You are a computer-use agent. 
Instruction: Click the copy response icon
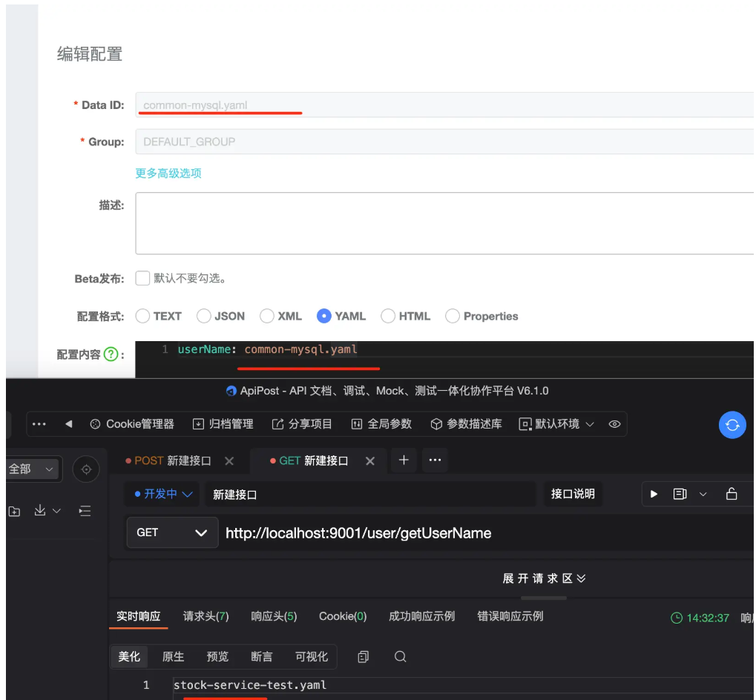click(363, 657)
